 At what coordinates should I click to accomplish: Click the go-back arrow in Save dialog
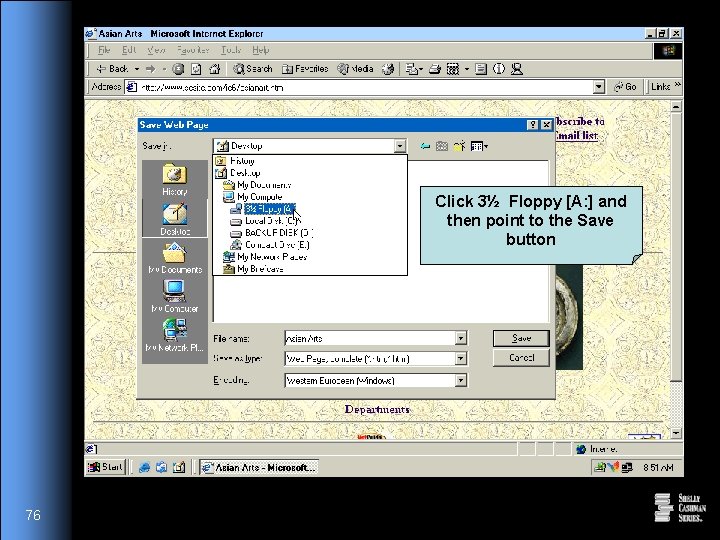click(x=425, y=146)
